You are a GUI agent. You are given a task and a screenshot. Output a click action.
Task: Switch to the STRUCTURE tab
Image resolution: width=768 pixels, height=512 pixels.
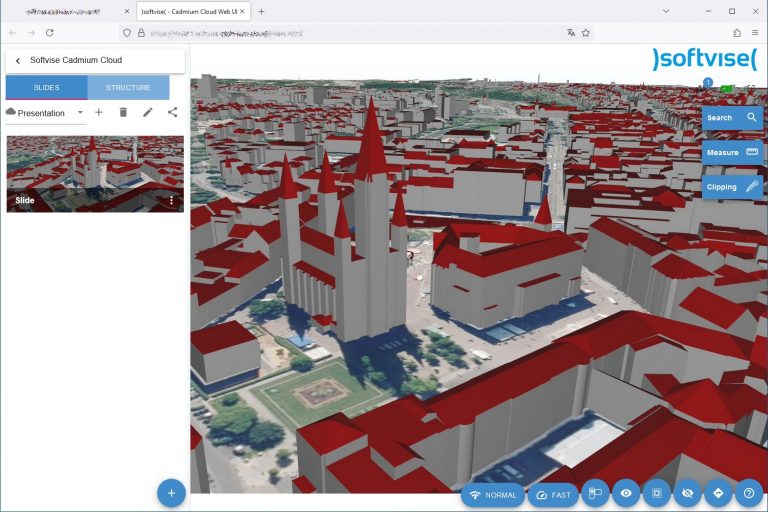[128, 88]
